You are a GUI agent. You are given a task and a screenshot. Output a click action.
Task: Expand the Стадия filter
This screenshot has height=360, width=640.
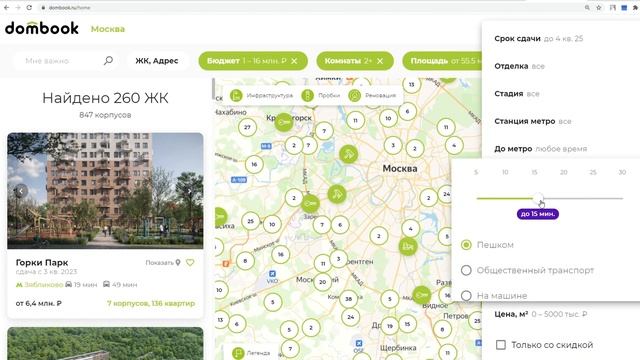coord(517,93)
